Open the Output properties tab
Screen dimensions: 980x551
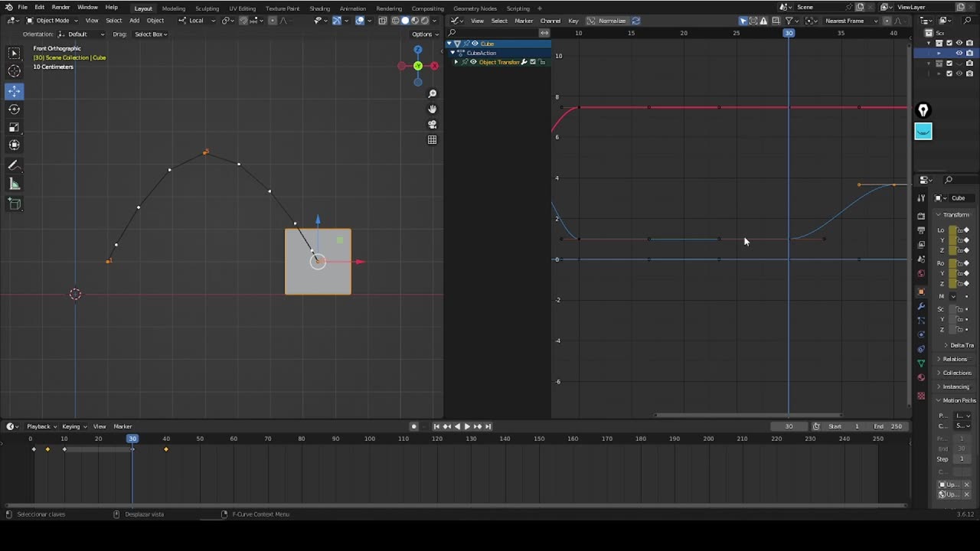[921, 230]
